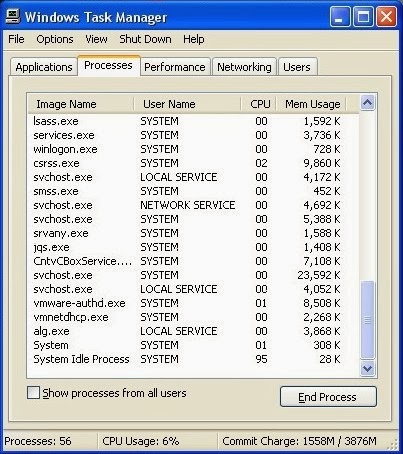Click the End Process button
The width and height of the screenshot is (403, 454).
pyautogui.click(x=328, y=397)
